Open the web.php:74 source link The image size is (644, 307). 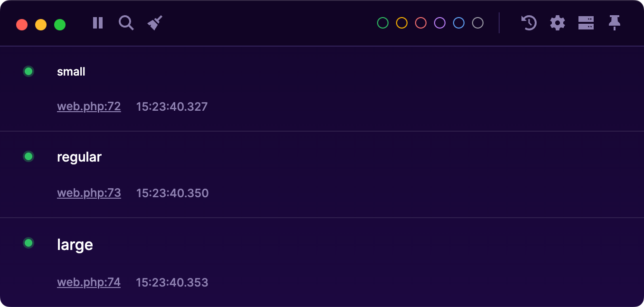click(x=89, y=282)
